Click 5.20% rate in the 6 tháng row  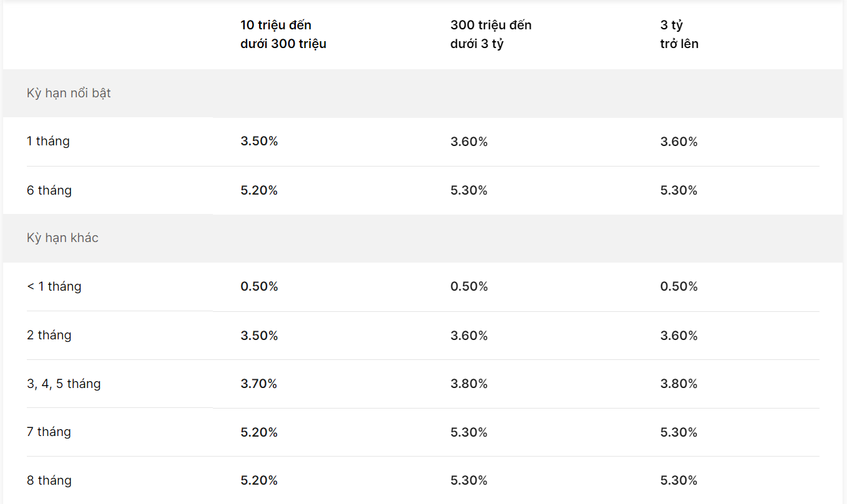pos(259,190)
